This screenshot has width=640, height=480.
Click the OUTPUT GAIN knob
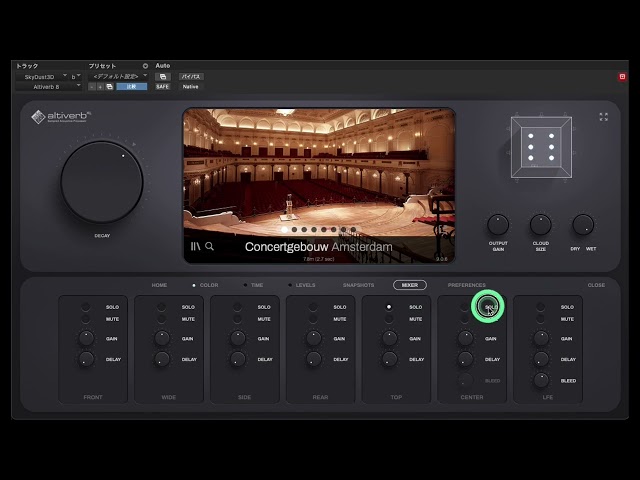point(498,224)
